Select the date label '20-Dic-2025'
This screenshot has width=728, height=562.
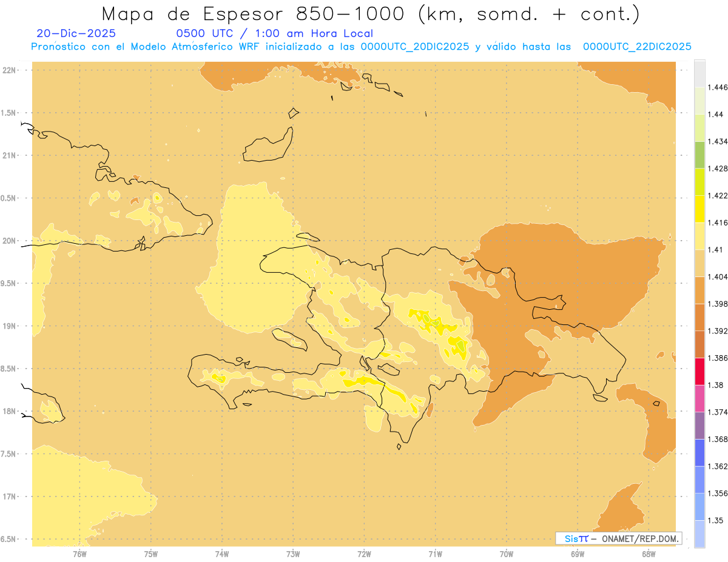76,33
